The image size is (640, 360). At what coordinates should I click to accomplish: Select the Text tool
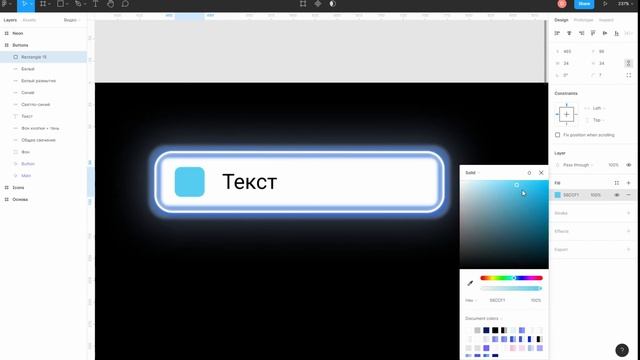coord(95,4)
